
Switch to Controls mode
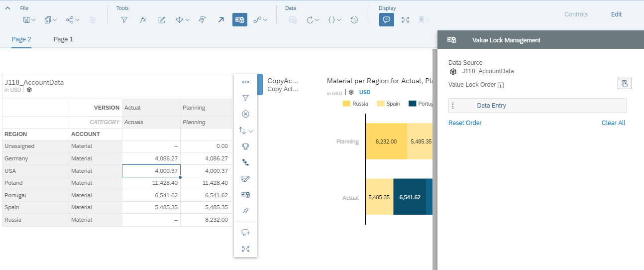click(576, 14)
